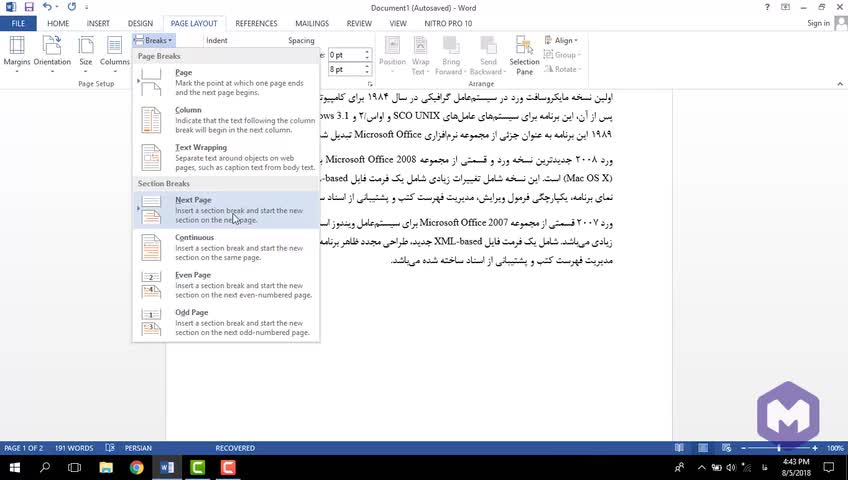Collapse the Breaks dropdown button

[154, 40]
